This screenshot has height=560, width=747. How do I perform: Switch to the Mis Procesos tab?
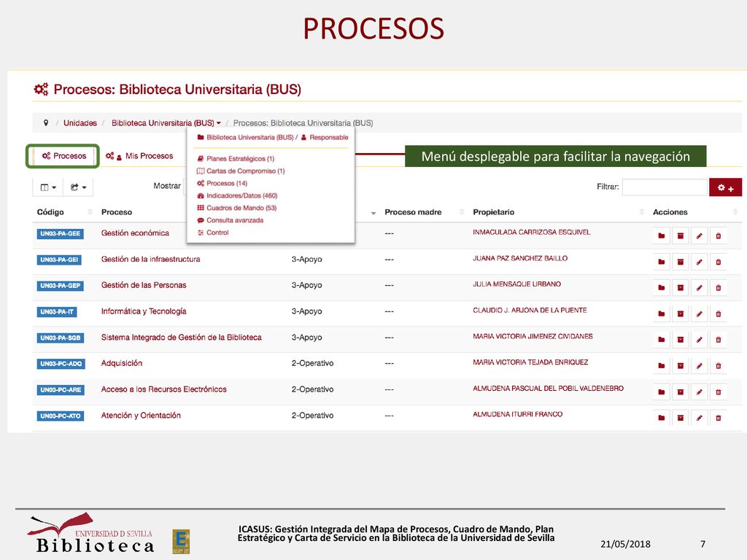pos(139,156)
